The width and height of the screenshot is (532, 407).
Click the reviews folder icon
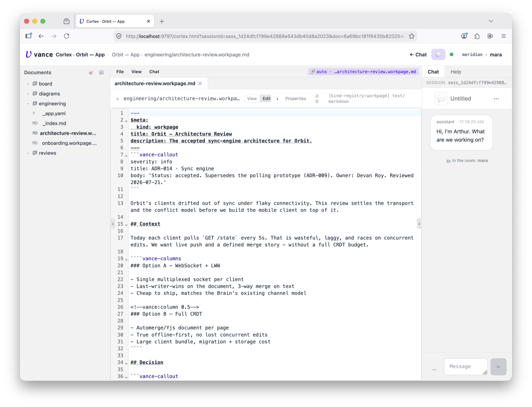point(35,153)
